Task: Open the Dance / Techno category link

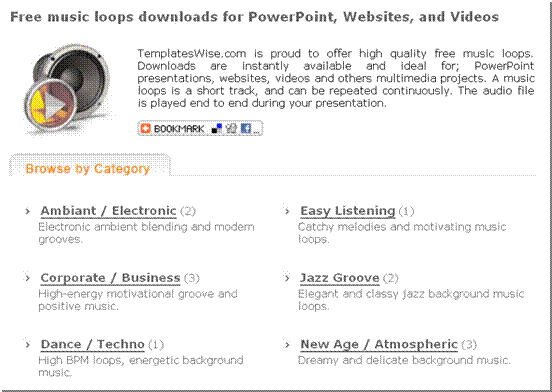Action: point(93,344)
